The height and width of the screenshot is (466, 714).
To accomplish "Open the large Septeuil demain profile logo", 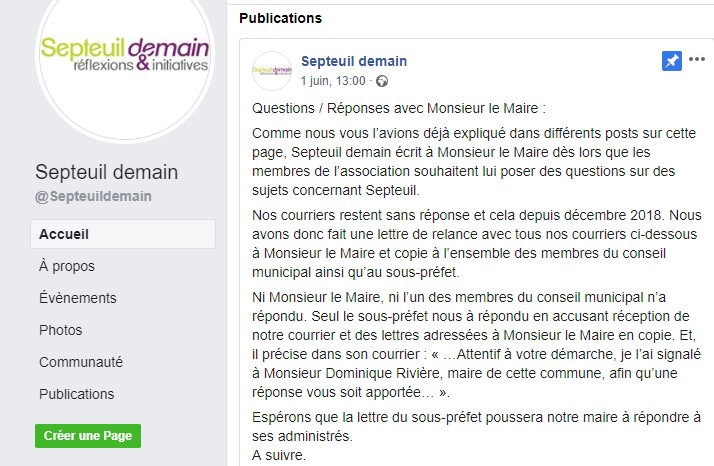I will point(124,56).
